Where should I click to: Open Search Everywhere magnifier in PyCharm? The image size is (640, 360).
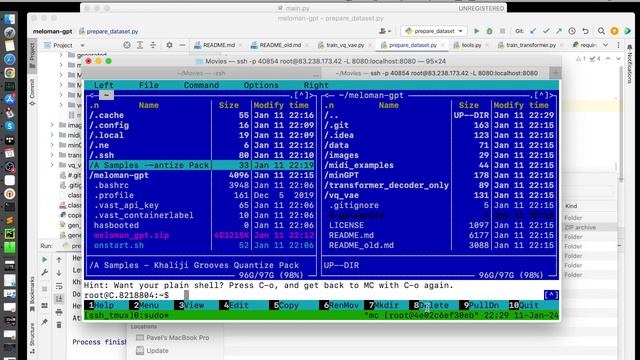tap(601, 31)
